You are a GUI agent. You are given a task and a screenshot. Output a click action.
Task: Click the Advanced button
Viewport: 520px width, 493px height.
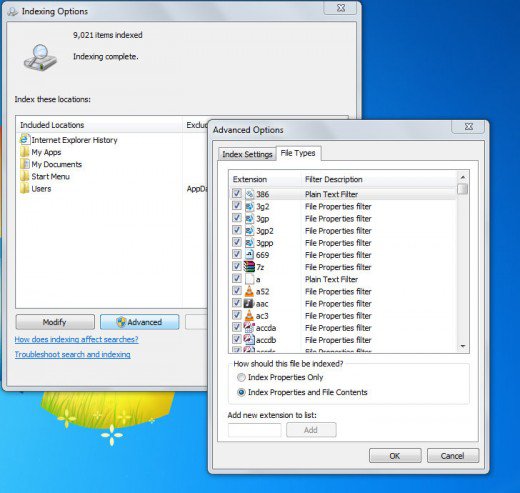pos(140,322)
